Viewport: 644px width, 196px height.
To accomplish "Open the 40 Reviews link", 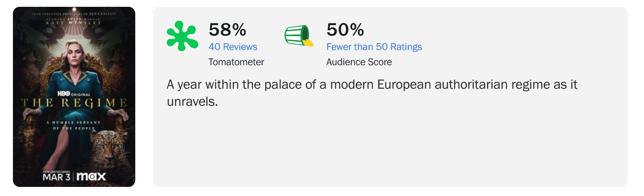I will pyautogui.click(x=233, y=47).
